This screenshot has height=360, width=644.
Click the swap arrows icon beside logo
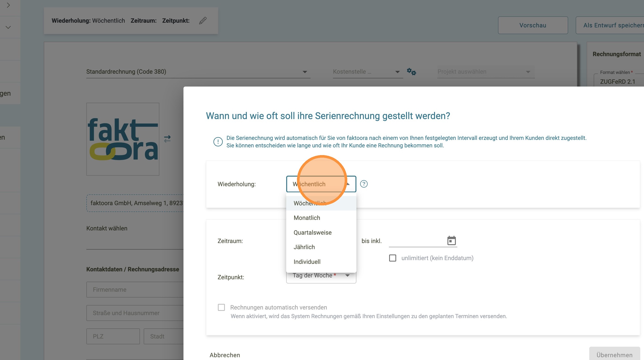(167, 139)
